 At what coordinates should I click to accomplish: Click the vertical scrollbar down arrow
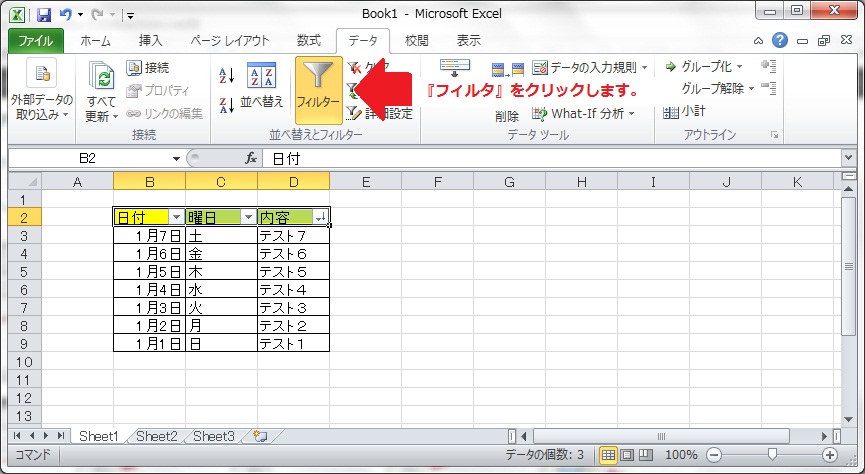point(849,420)
